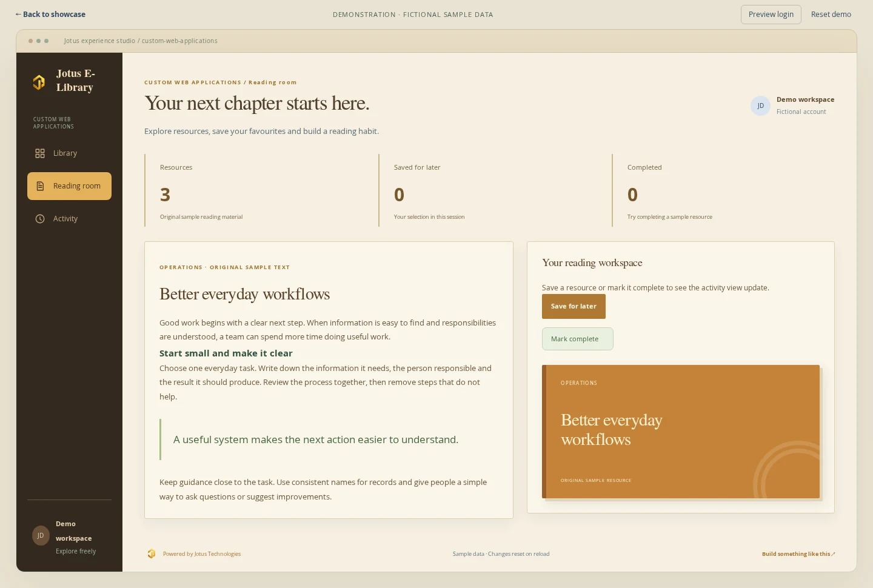This screenshot has width=873, height=588.
Task: Click the Jotus logo in the footer
Action: 152,553
